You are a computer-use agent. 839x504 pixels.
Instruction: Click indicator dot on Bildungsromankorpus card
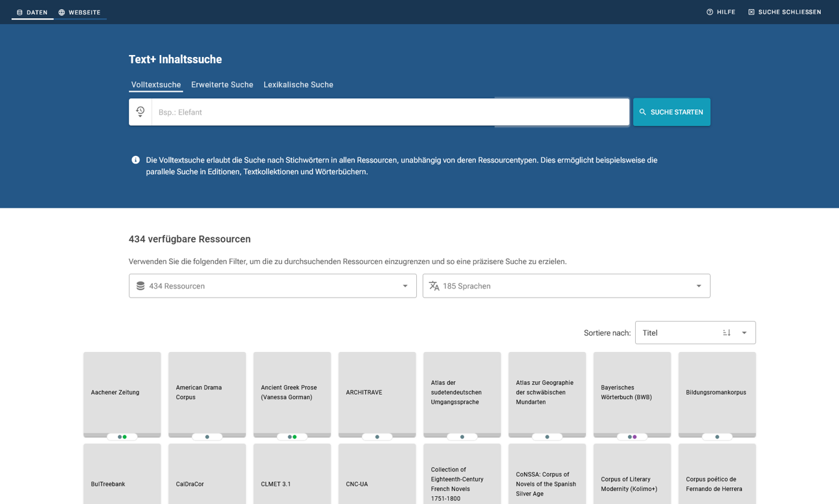coord(717,437)
